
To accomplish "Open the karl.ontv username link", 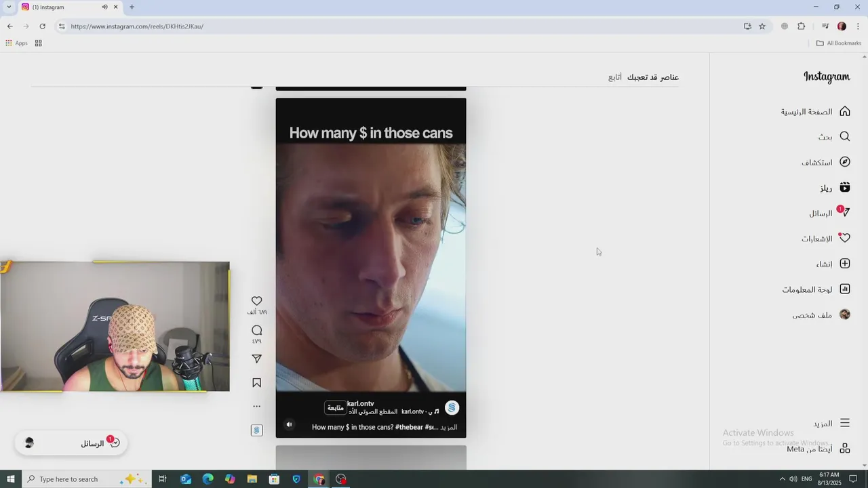I will [x=360, y=404].
